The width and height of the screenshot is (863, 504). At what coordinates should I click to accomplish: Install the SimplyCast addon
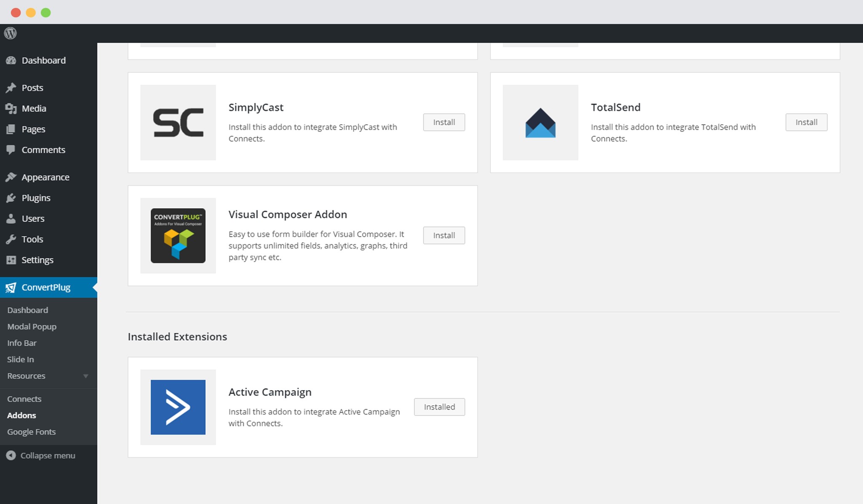coord(444,122)
